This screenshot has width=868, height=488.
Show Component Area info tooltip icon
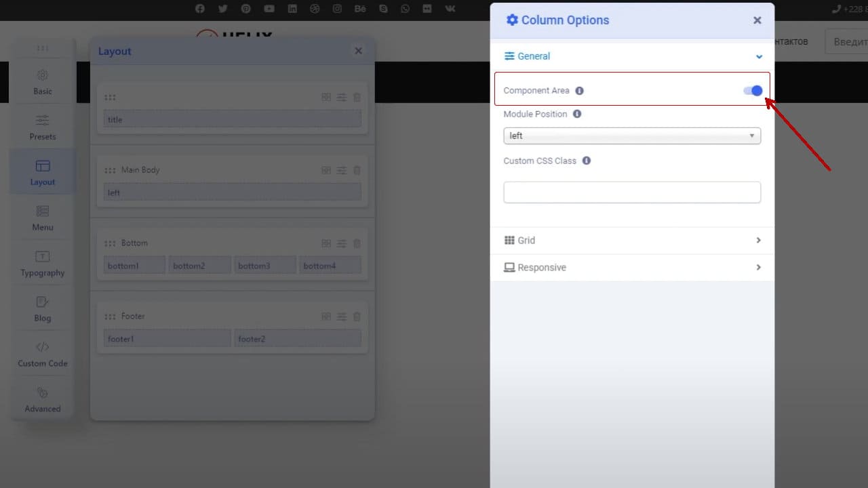pyautogui.click(x=579, y=91)
